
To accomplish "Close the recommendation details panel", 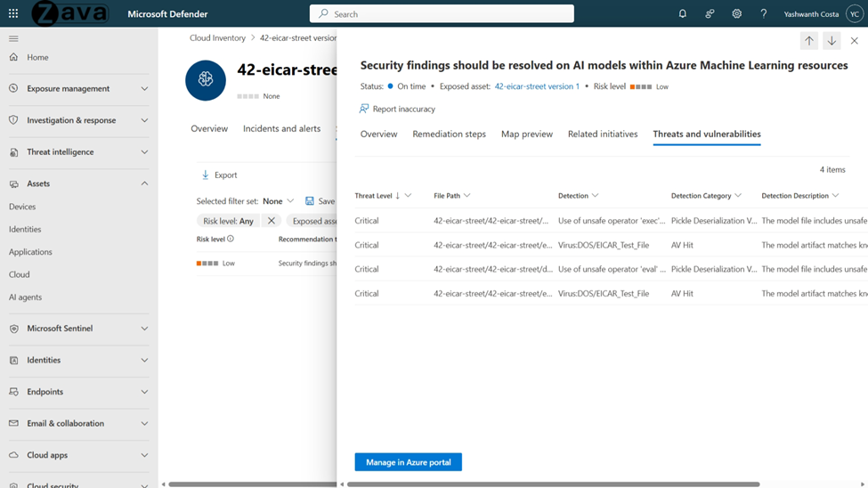I will point(854,41).
